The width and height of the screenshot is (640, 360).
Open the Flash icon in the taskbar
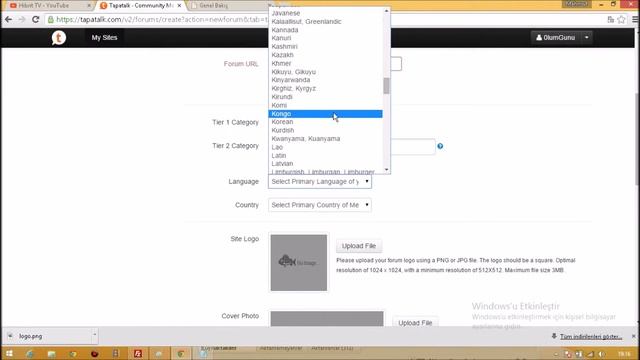138,353
